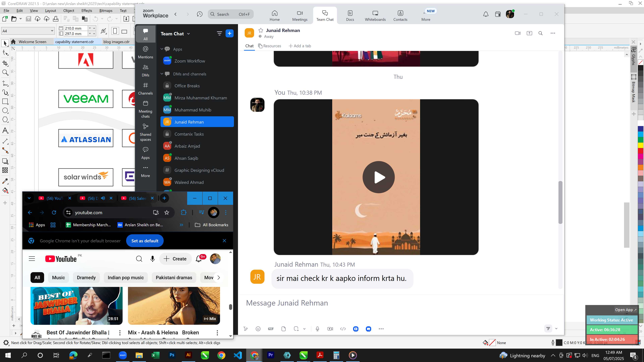Select Pakistani dramas chip on YouTube
The image size is (644, 362).
(x=174, y=278)
